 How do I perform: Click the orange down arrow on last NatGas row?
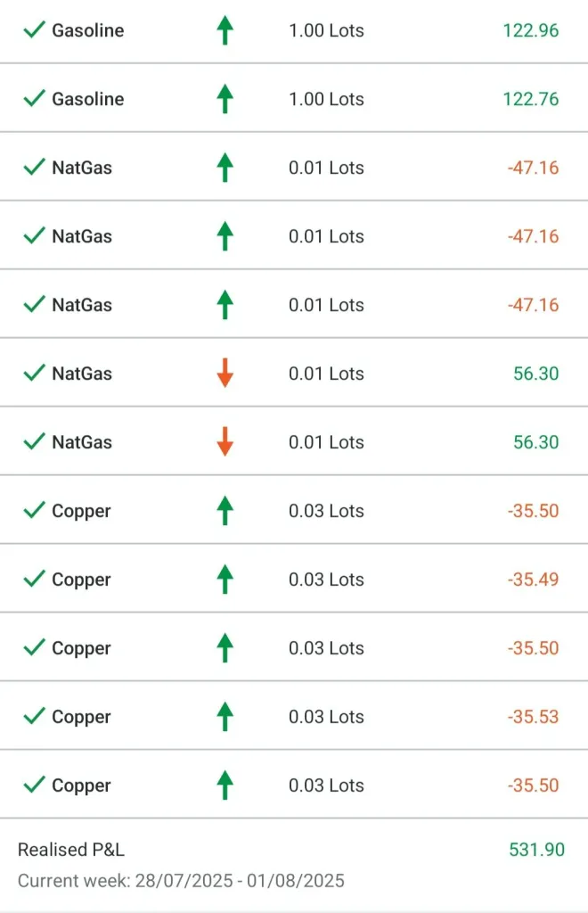pyautogui.click(x=225, y=442)
